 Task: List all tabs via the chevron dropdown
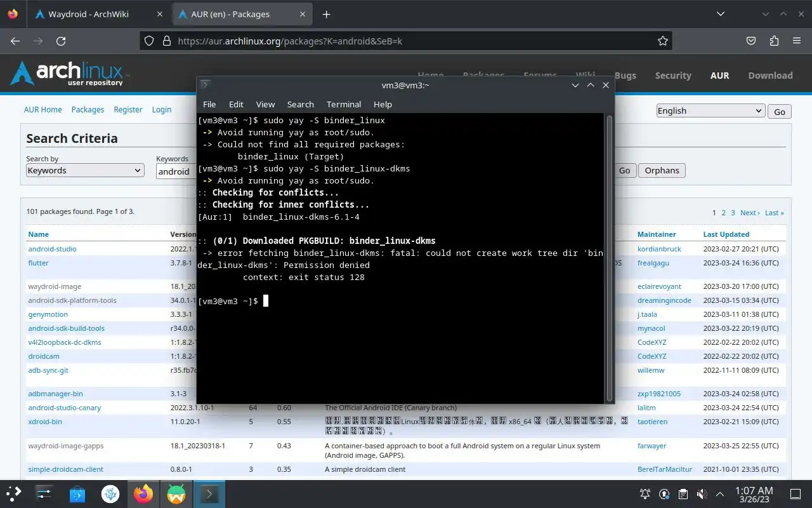click(x=720, y=14)
